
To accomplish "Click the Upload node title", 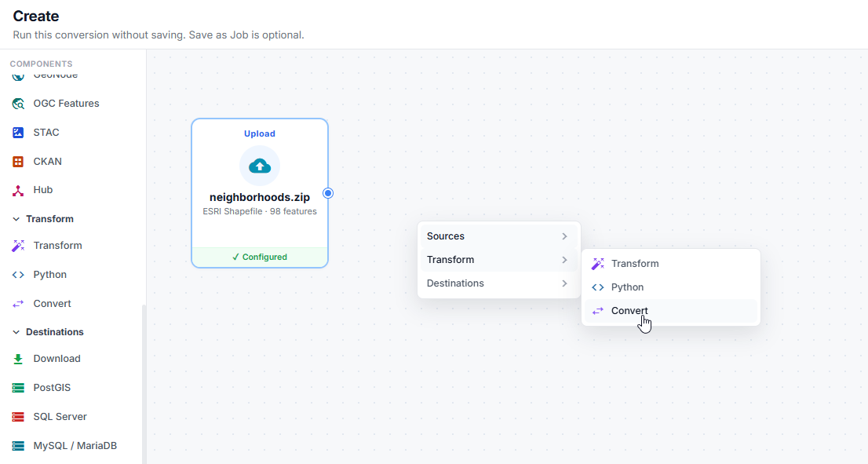I will pos(260,133).
